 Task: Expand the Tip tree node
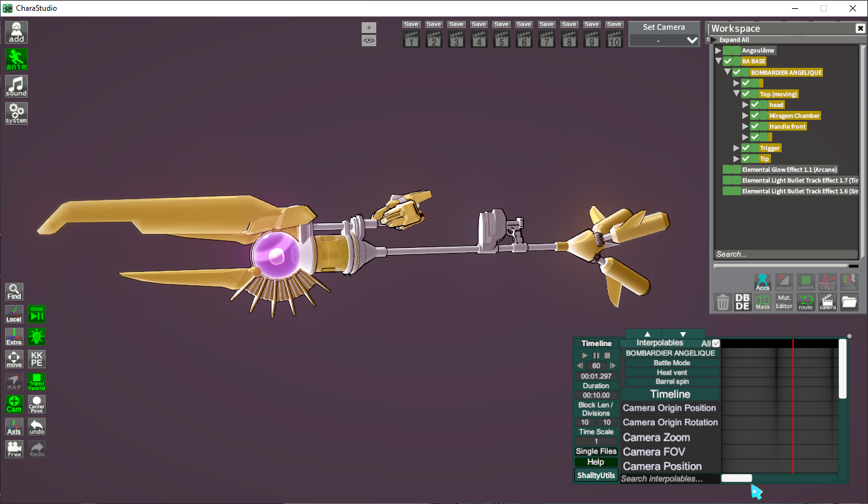pos(736,158)
